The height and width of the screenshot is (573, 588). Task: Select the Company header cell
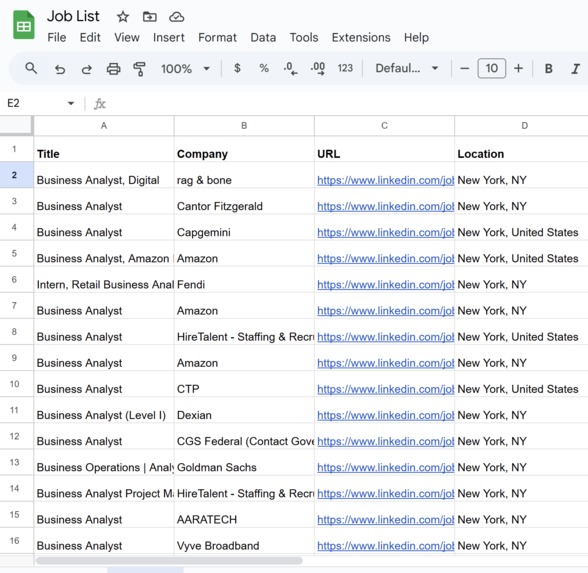point(244,149)
